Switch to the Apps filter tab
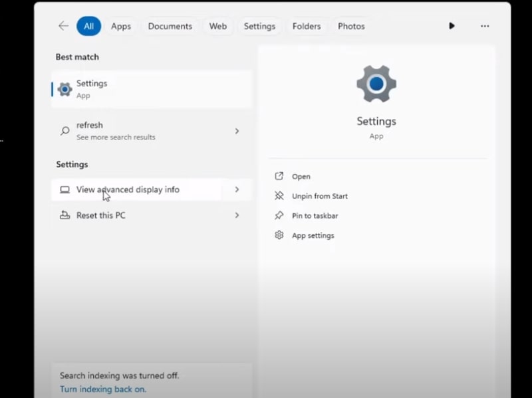Screen dimensions: 532x398 click(x=121, y=26)
